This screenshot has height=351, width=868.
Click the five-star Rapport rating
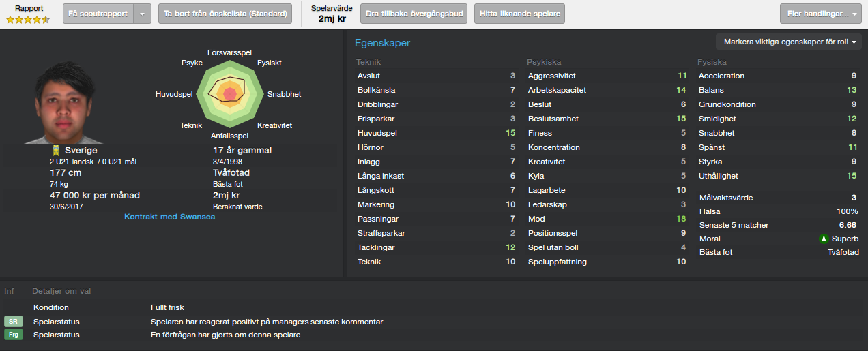tap(28, 20)
